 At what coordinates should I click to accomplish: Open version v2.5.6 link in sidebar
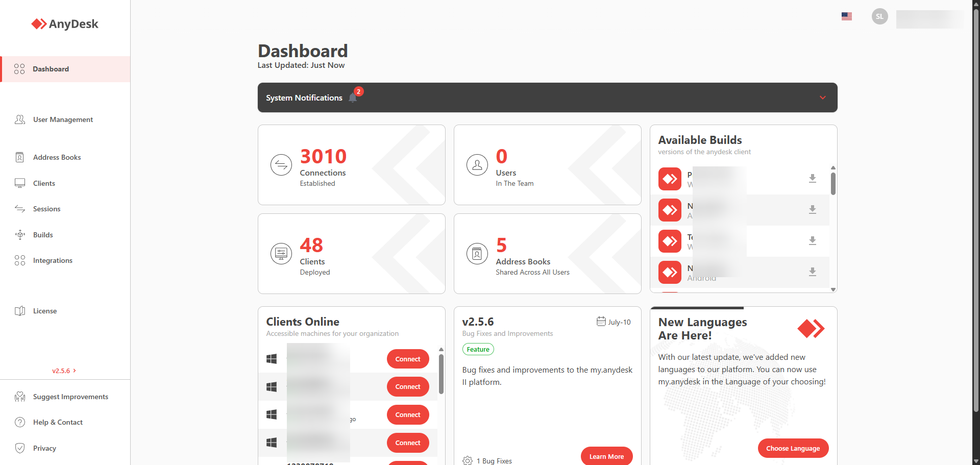pos(64,371)
